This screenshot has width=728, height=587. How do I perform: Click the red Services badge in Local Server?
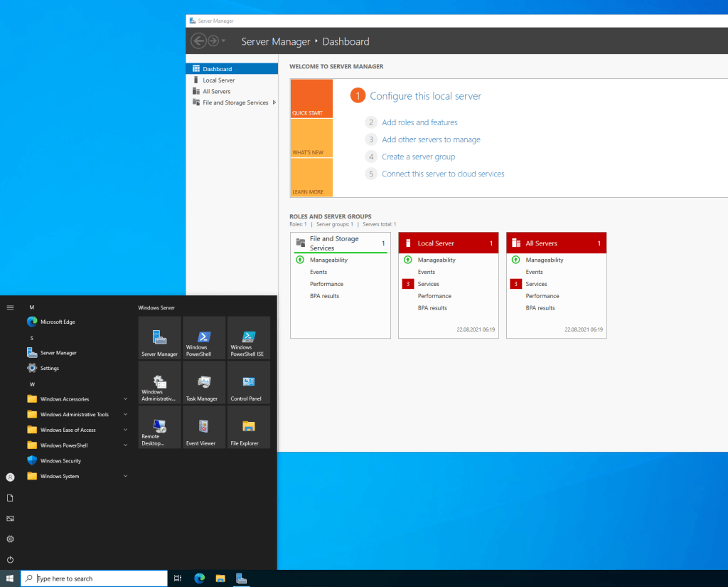pyautogui.click(x=407, y=284)
